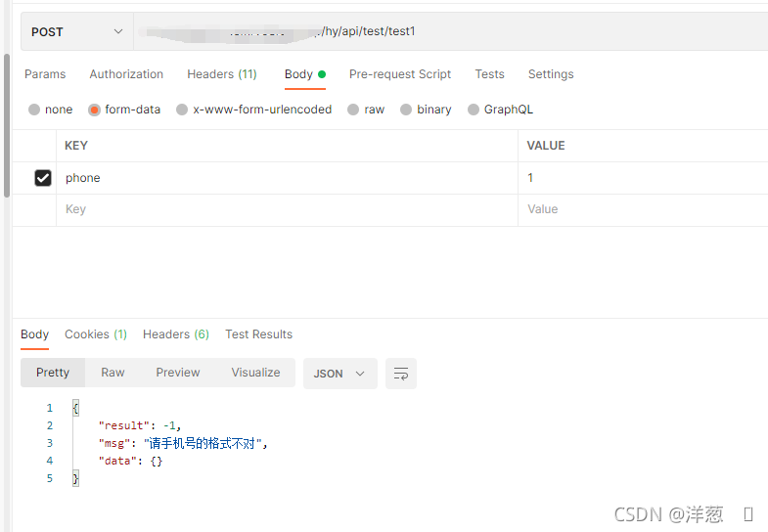Open the Pre-request Script tab

[x=400, y=74]
